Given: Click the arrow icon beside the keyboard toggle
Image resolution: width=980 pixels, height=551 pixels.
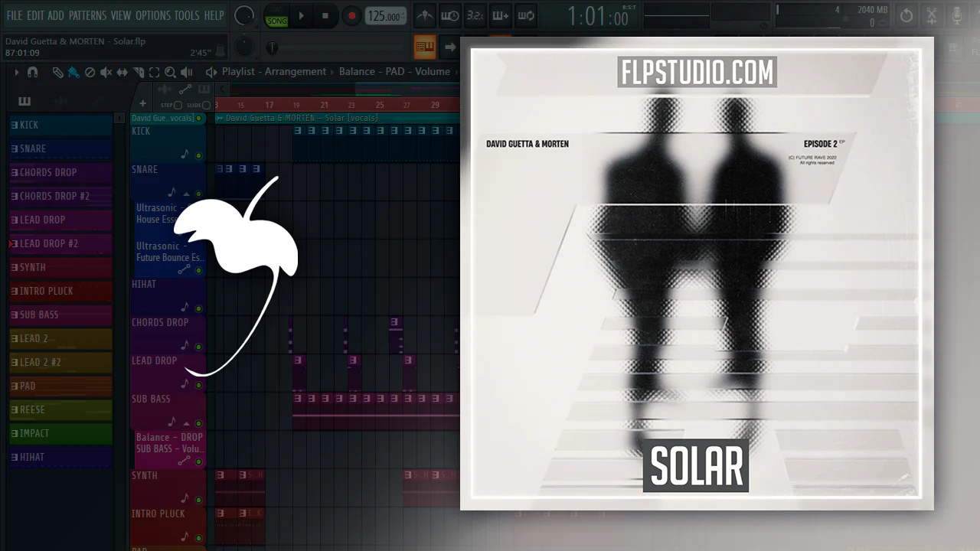Looking at the screenshot, I should 449,47.
